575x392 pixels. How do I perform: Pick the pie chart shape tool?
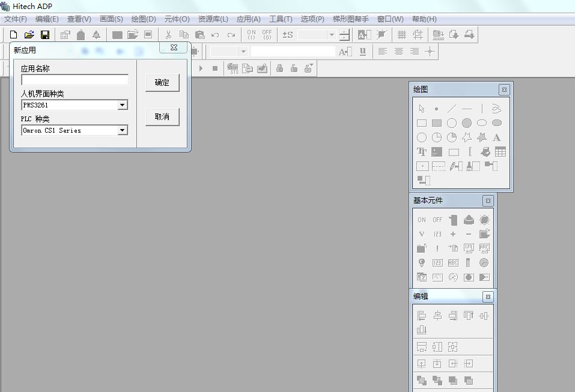tap(437, 137)
